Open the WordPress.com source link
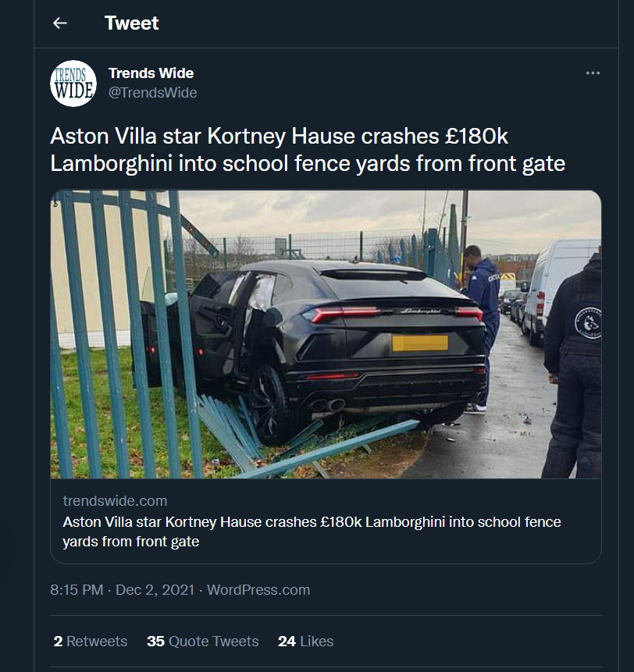Image resolution: width=634 pixels, height=672 pixels. (258, 590)
